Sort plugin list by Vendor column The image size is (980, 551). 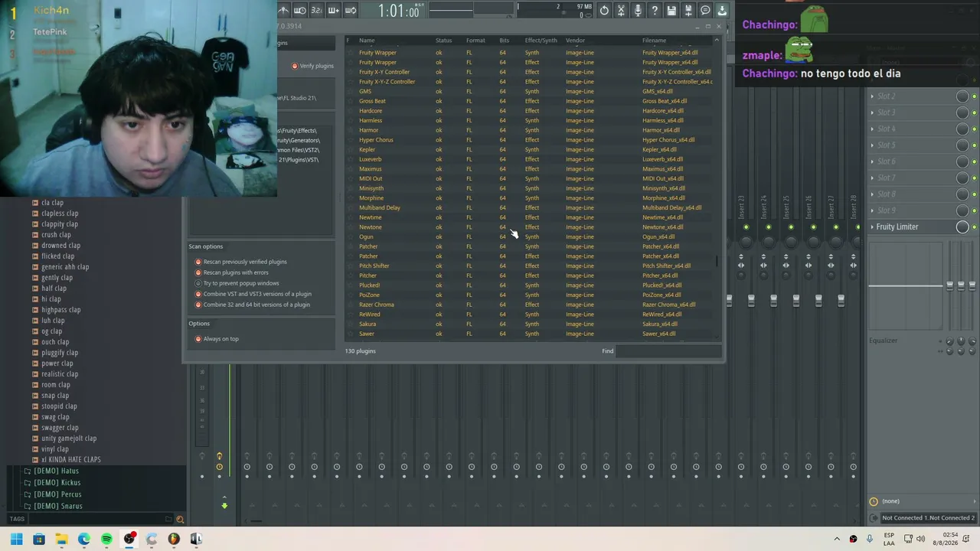pyautogui.click(x=575, y=41)
